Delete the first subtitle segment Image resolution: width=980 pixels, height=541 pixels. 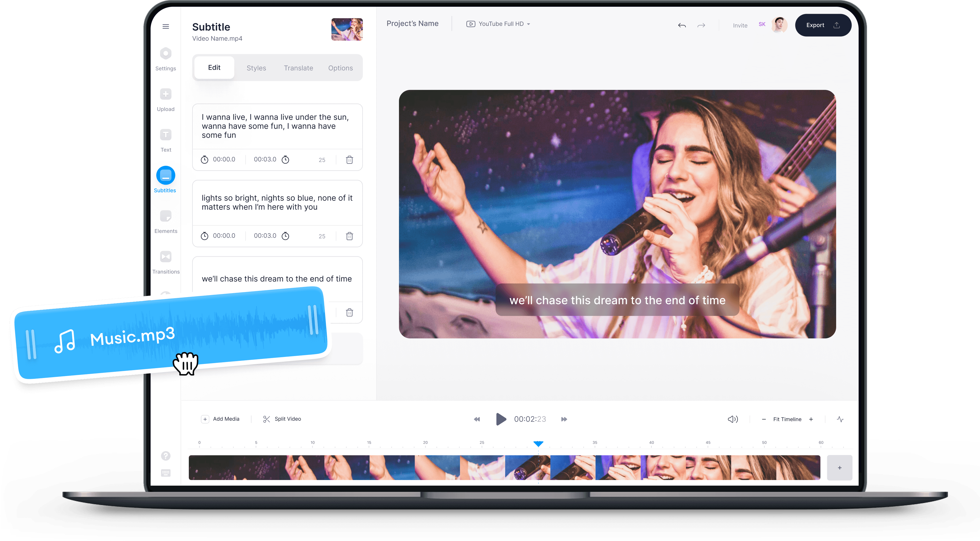349,160
